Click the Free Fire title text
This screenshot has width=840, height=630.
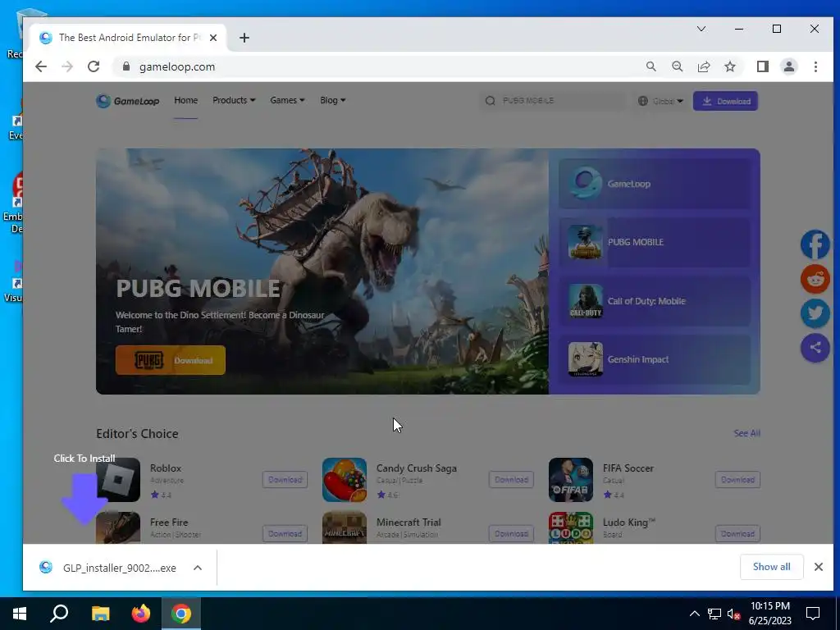point(169,522)
